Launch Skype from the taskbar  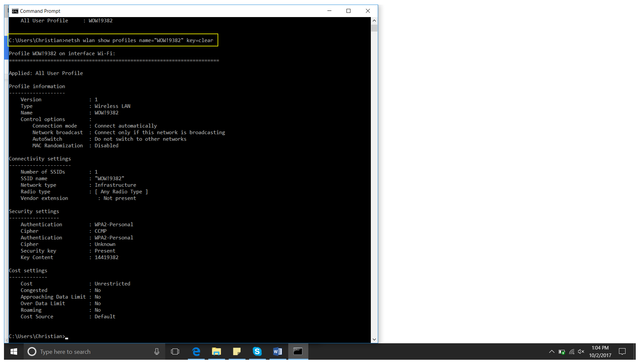[258, 351]
